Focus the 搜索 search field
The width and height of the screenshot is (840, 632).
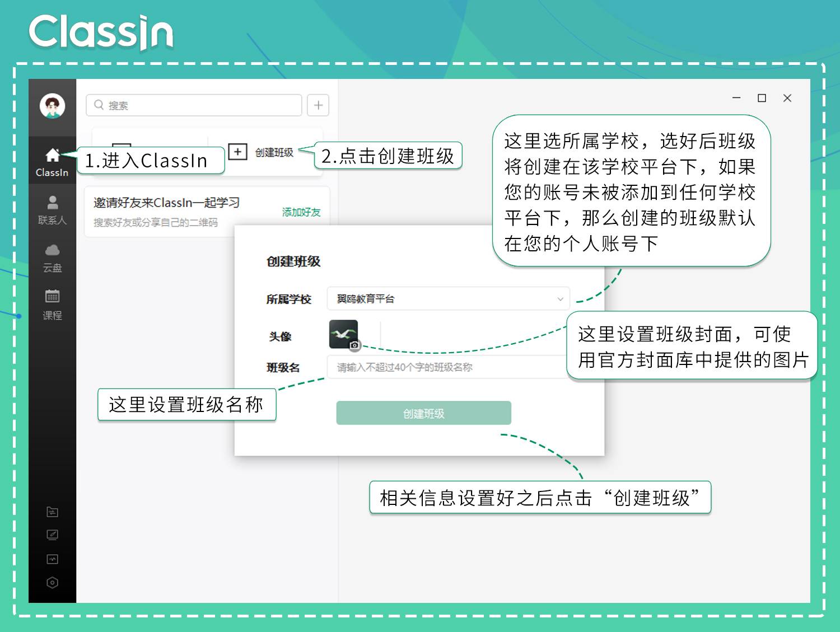(x=194, y=105)
